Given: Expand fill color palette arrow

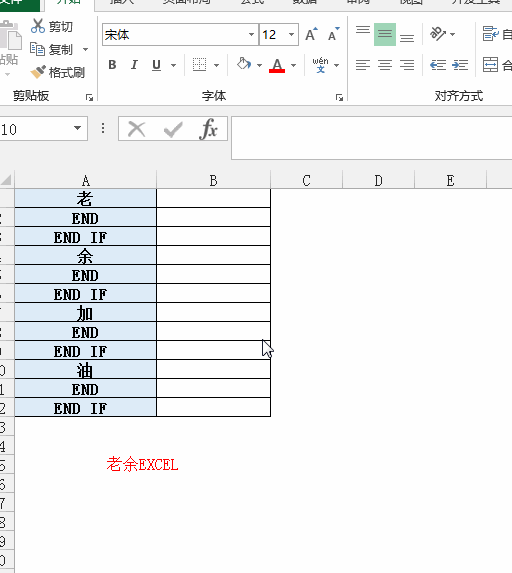Looking at the screenshot, I should 259,65.
